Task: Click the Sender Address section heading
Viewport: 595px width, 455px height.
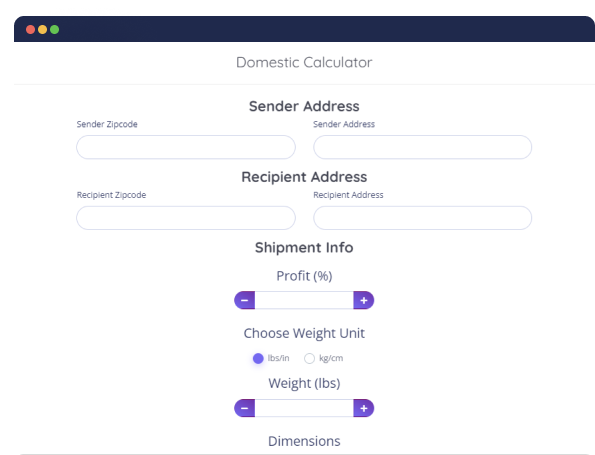Action: (304, 106)
